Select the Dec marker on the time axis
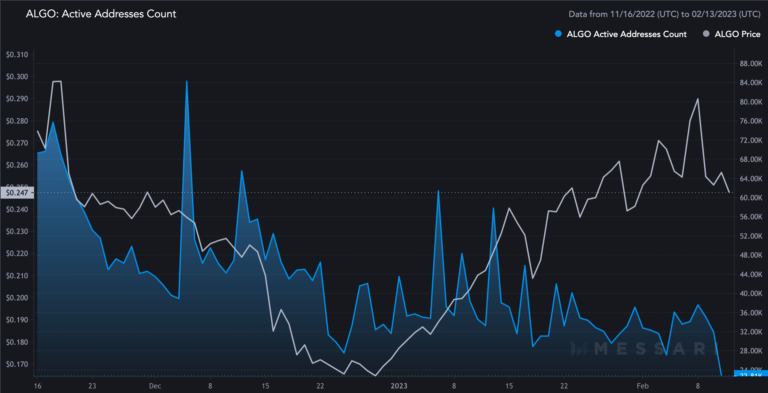 click(x=155, y=385)
